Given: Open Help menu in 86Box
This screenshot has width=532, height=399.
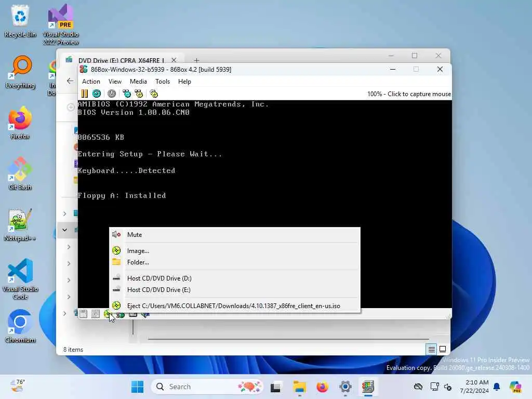Looking at the screenshot, I should tap(184, 82).
